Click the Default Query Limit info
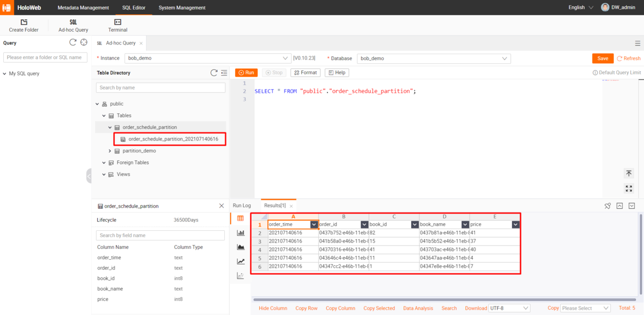The image size is (644, 315). (617, 72)
